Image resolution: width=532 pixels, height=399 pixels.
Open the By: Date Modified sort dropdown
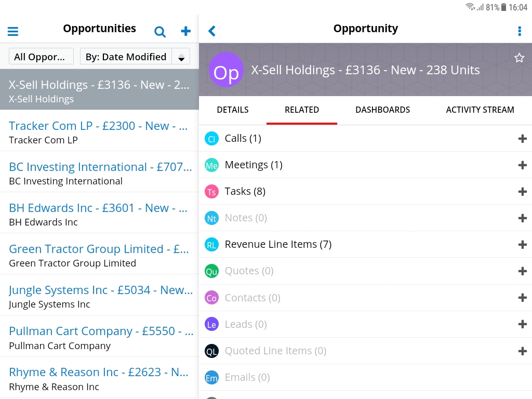pos(126,57)
